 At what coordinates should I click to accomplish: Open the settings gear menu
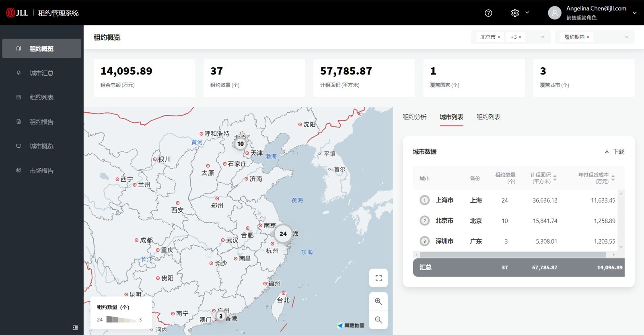click(515, 13)
